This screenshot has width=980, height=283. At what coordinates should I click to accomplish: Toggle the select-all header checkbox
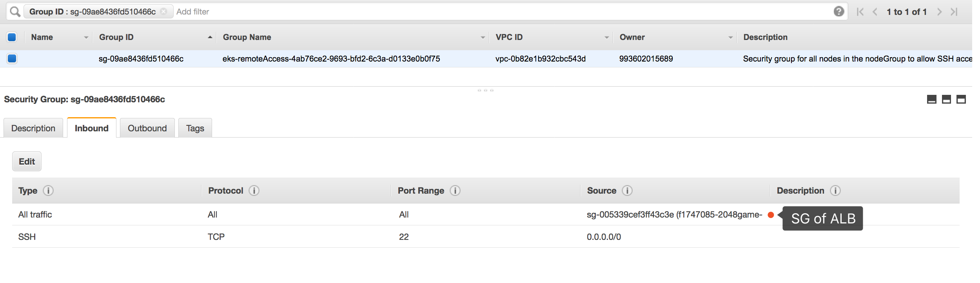click(12, 37)
